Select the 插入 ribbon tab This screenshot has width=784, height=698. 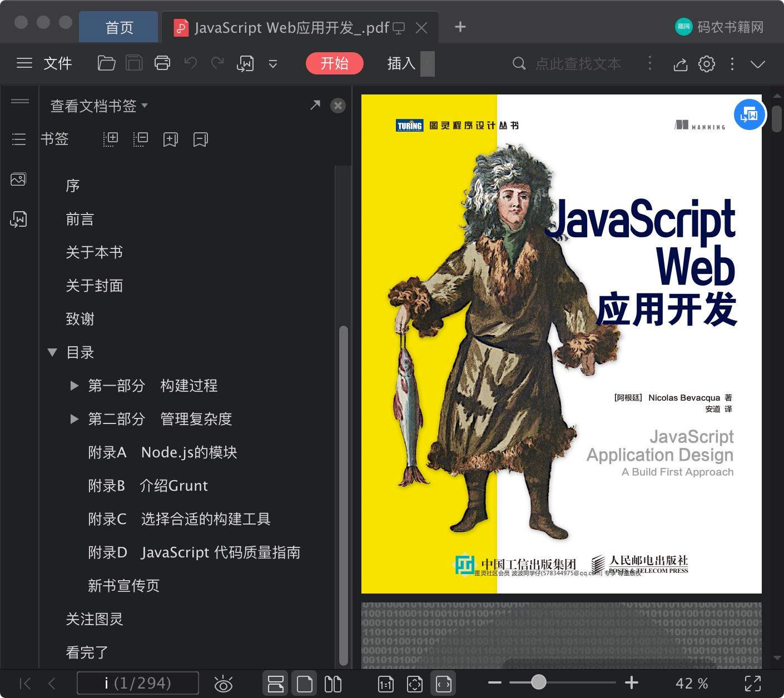tap(401, 63)
